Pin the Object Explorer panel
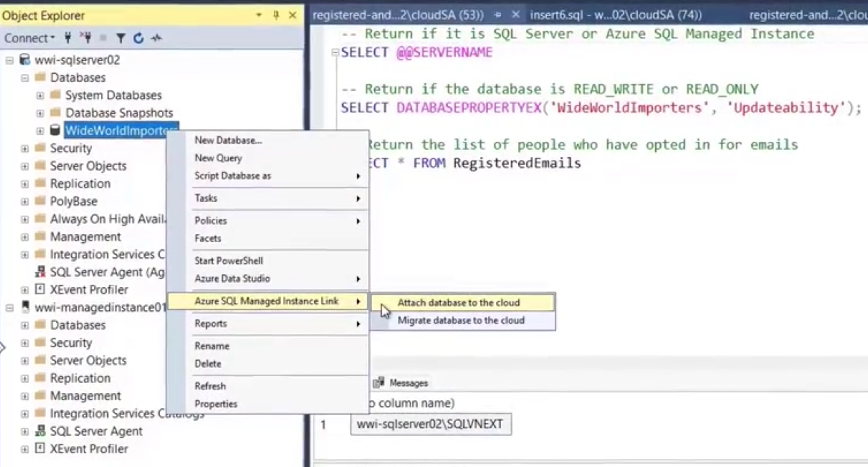This screenshot has width=868, height=467. [x=276, y=15]
